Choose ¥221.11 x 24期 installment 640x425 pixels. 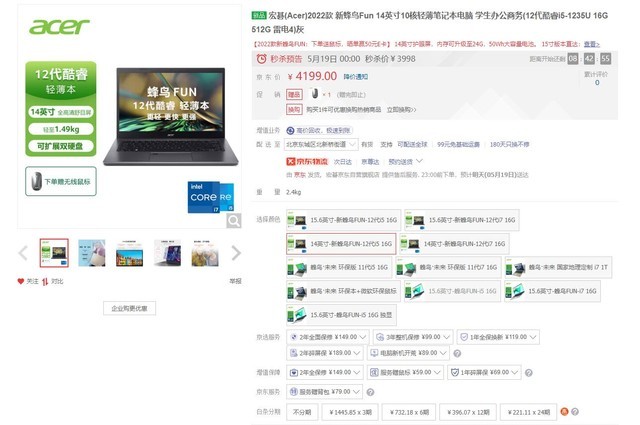[x=529, y=412]
